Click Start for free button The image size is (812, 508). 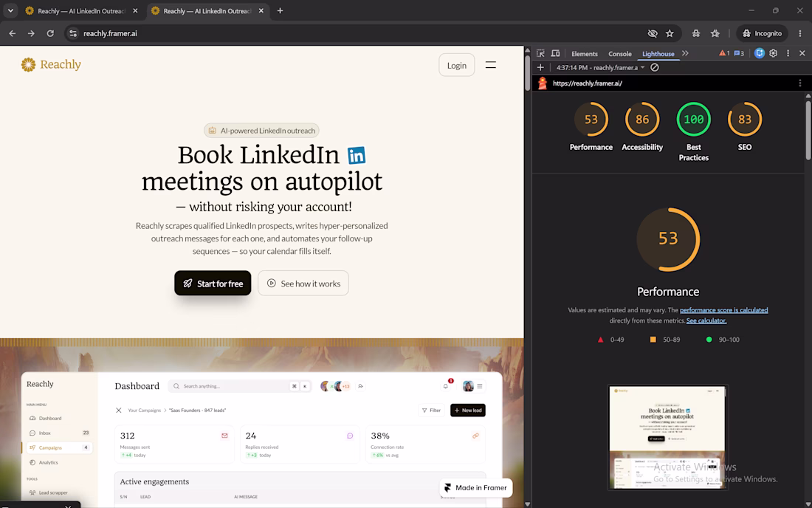213,284
